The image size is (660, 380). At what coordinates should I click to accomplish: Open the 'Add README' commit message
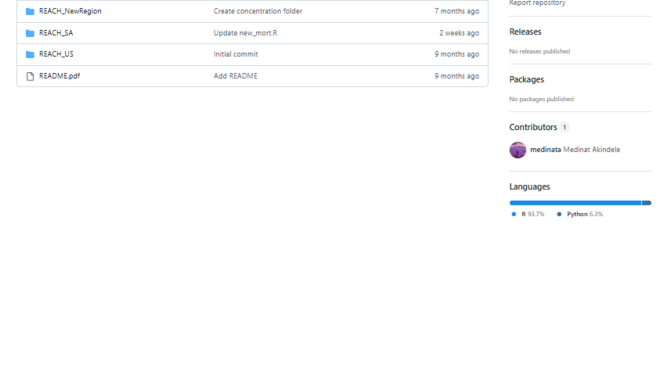235,76
